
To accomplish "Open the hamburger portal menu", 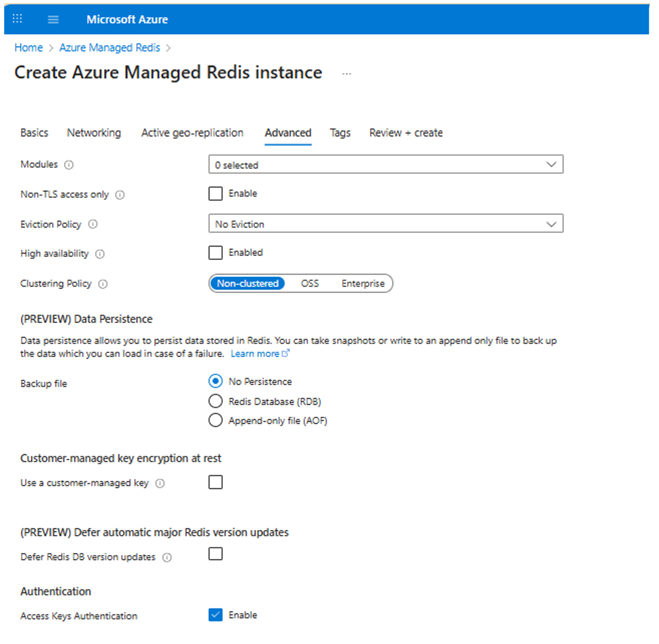I will [53, 19].
